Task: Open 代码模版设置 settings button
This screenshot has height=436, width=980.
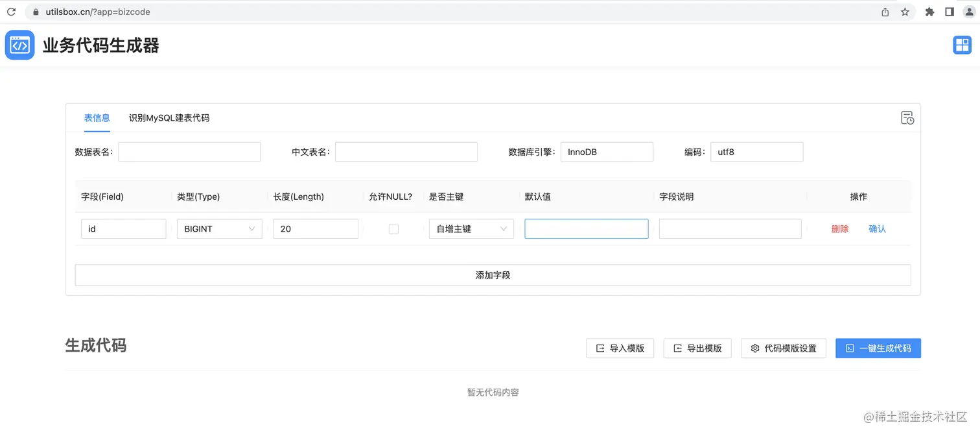Action: point(784,348)
